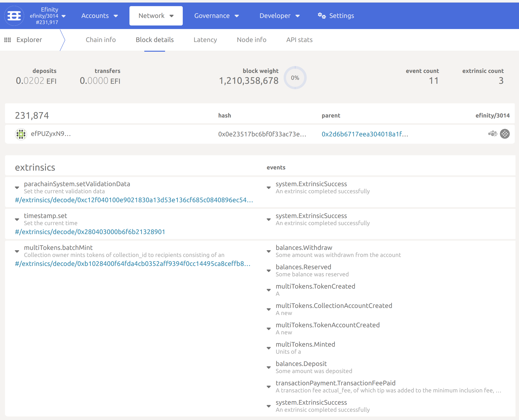Switch to the Latency tab

pyautogui.click(x=205, y=40)
